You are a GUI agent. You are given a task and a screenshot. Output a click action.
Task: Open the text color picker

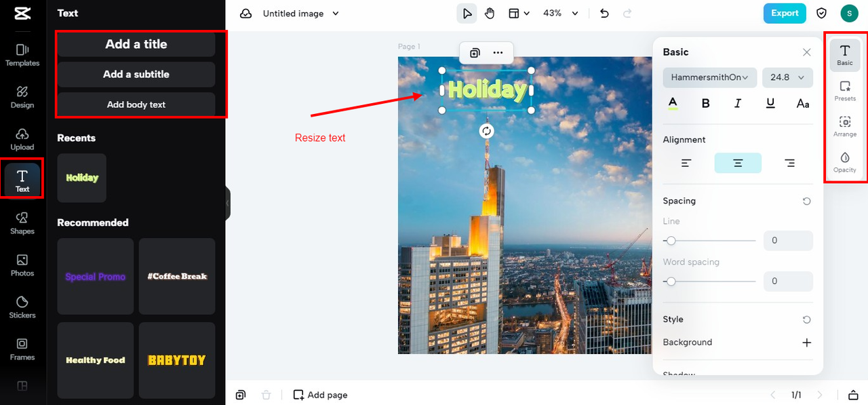[x=673, y=103]
